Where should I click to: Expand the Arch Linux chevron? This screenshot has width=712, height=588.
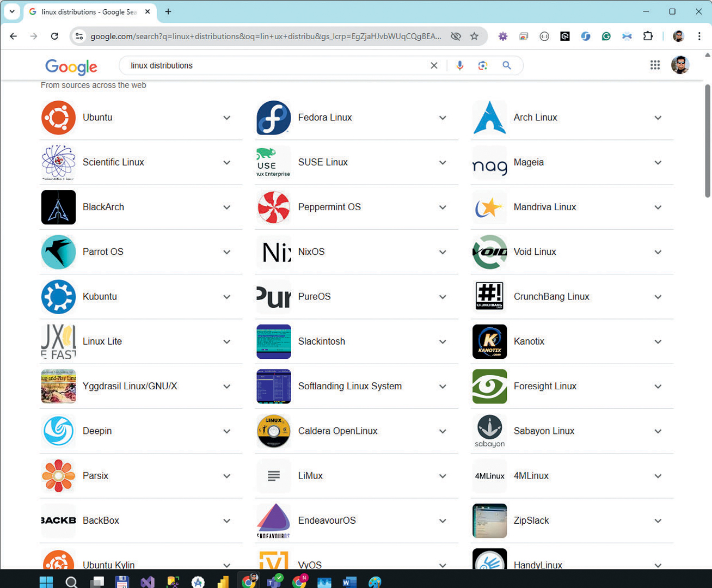coord(658,118)
